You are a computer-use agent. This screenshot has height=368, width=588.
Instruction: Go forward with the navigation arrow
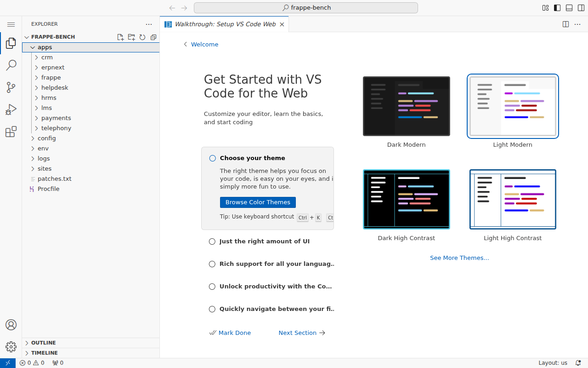[x=184, y=8]
